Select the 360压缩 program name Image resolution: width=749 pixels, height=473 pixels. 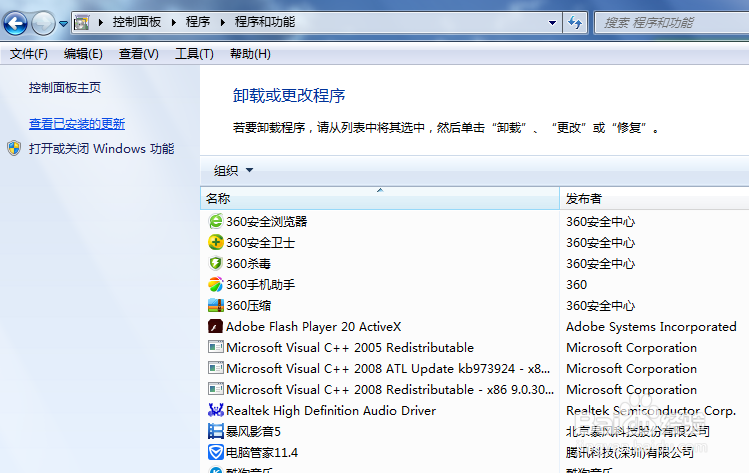[248, 306]
